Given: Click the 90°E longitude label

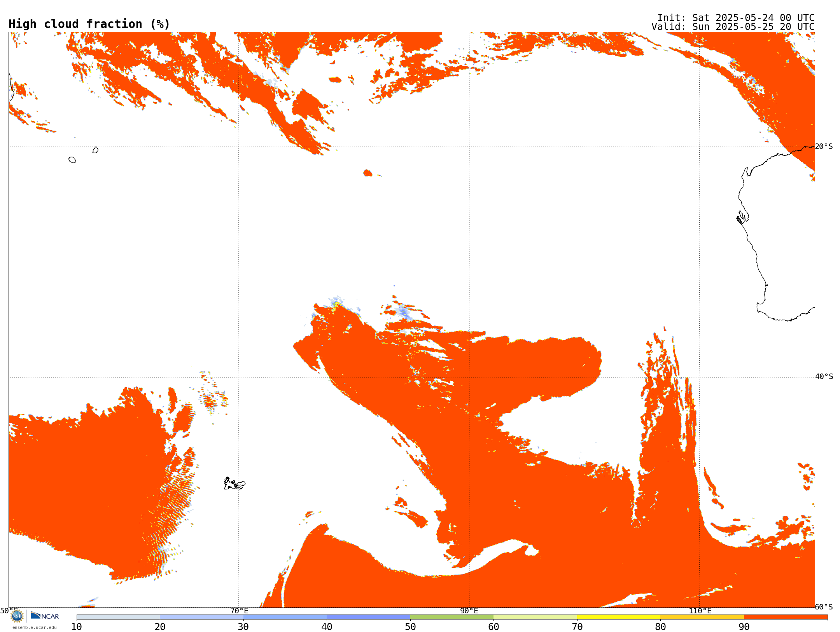Looking at the screenshot, I should tap(469, 611).
